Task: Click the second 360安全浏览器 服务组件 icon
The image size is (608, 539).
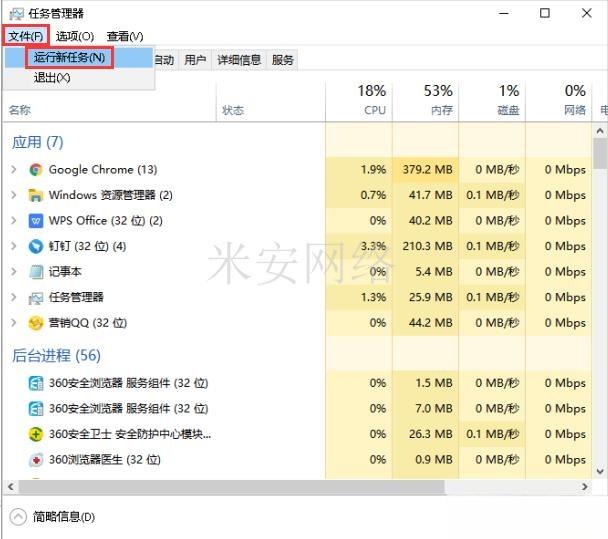Action: [x=36, y=409]
